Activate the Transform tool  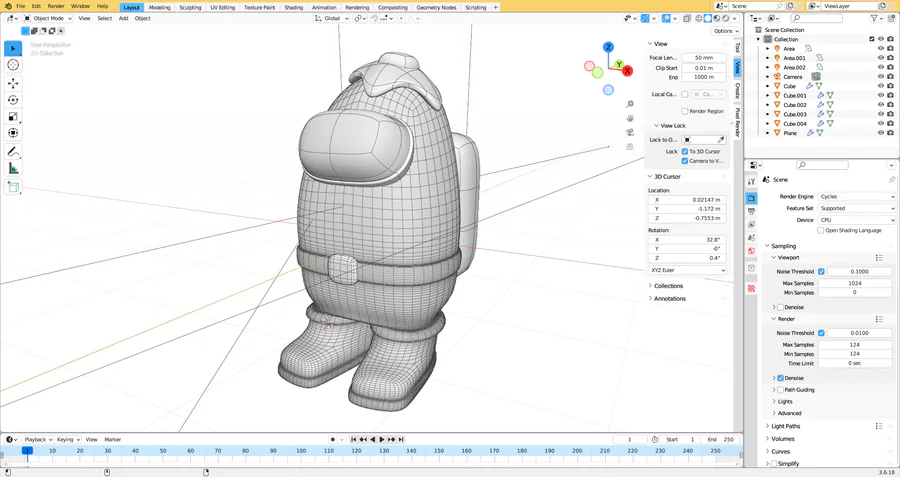pyautogui.click(x=13, y=133)
